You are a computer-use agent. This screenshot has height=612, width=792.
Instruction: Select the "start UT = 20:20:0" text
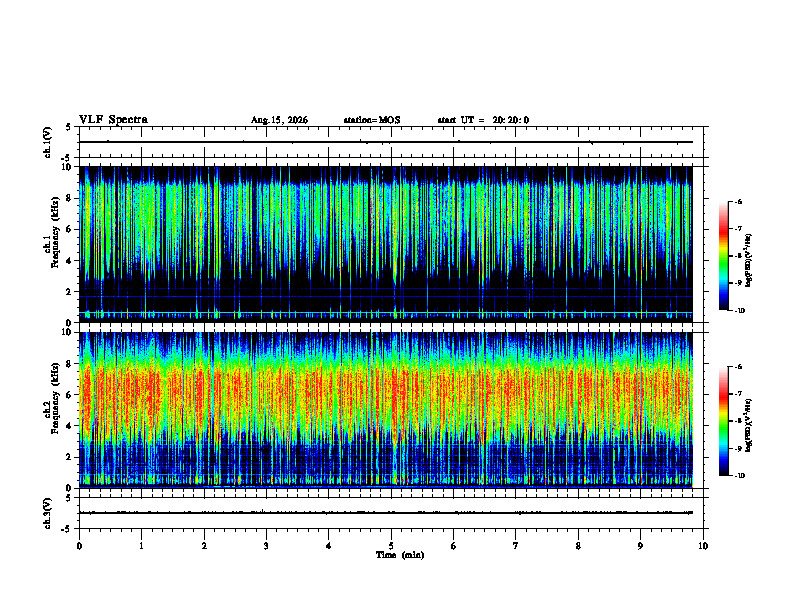(483, 120)
